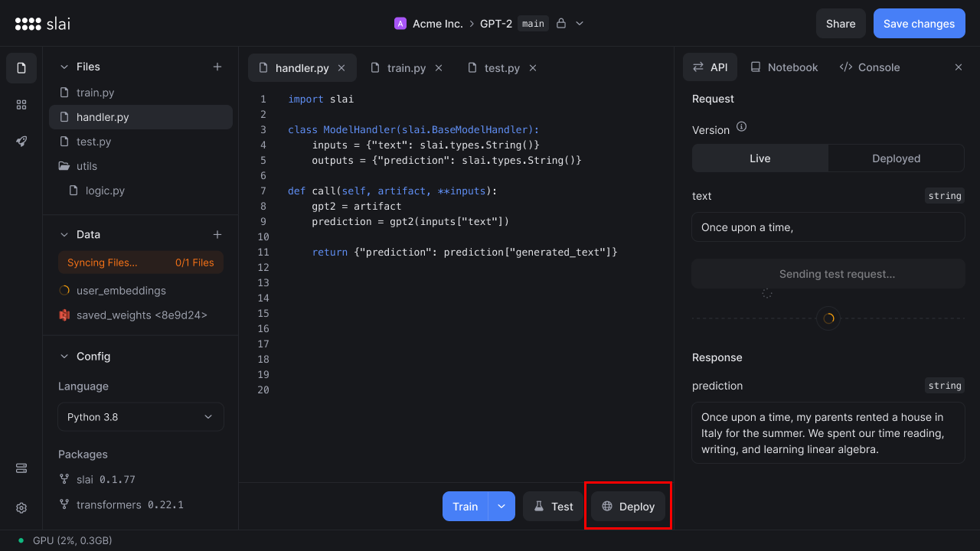Click the text request input field
The height and width of the screenshot is (551, 980).
828,227
